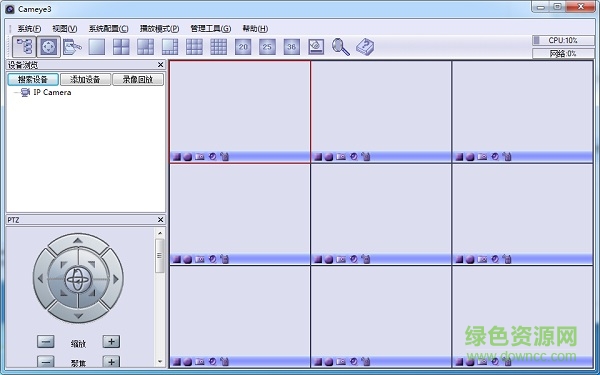Switch to eight-window layout icon
Image resolution: width=600 pixels, height=375 pixels.
point(170,47)
